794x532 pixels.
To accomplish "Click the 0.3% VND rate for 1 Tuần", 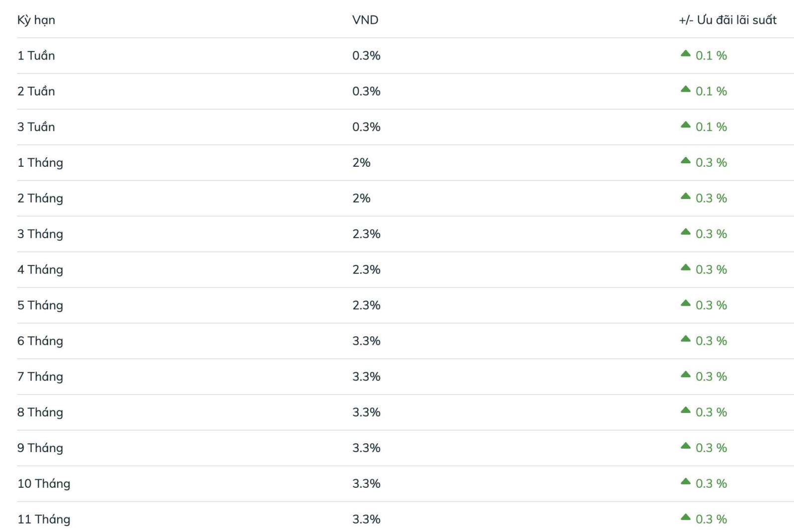I will tap(366, 56).
